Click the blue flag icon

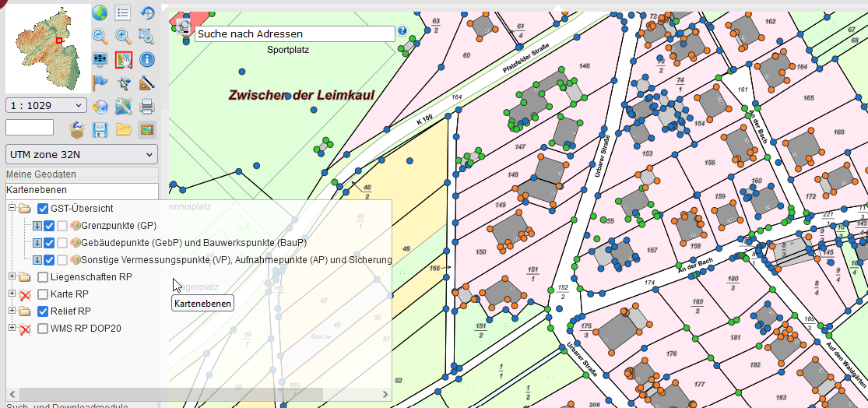click(x=100, y=83)
